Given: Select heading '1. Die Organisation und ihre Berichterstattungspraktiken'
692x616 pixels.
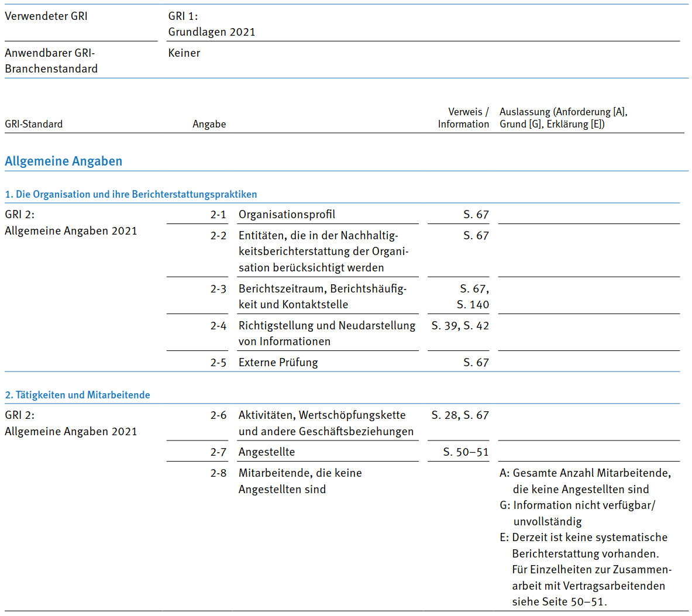Looking at the screenshot, I should (130, 194).
